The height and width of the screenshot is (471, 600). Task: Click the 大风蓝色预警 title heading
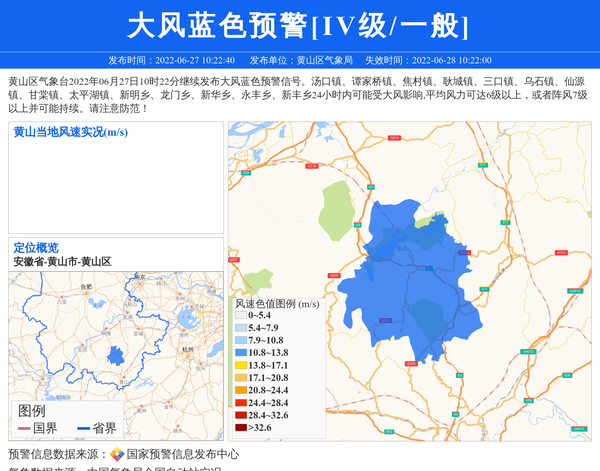(x=297, y=26)
